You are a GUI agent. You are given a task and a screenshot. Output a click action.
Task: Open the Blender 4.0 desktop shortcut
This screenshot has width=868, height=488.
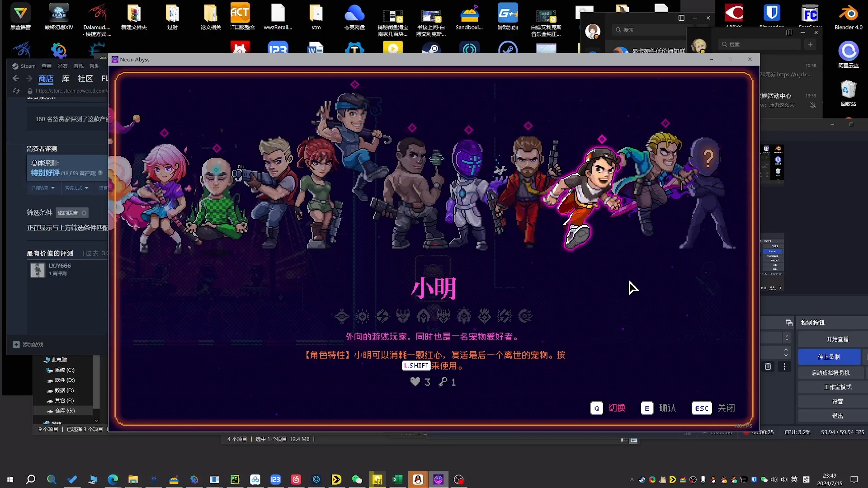(849, 17)
